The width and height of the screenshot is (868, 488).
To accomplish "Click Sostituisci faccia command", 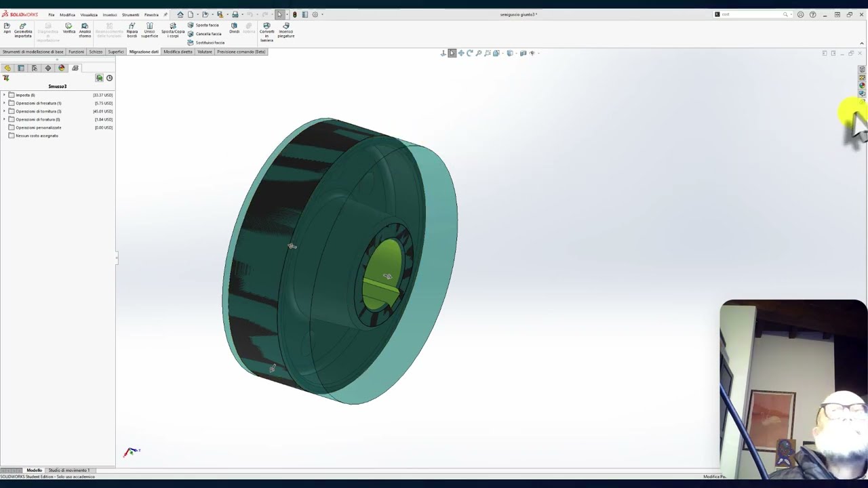I will [x=206, y=43].
